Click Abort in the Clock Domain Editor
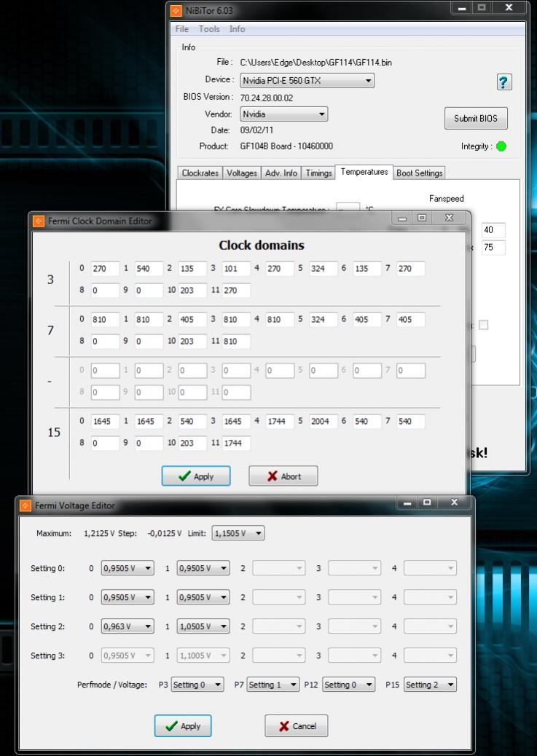Viewport: 537px width, 756px height. click(283, 476)
